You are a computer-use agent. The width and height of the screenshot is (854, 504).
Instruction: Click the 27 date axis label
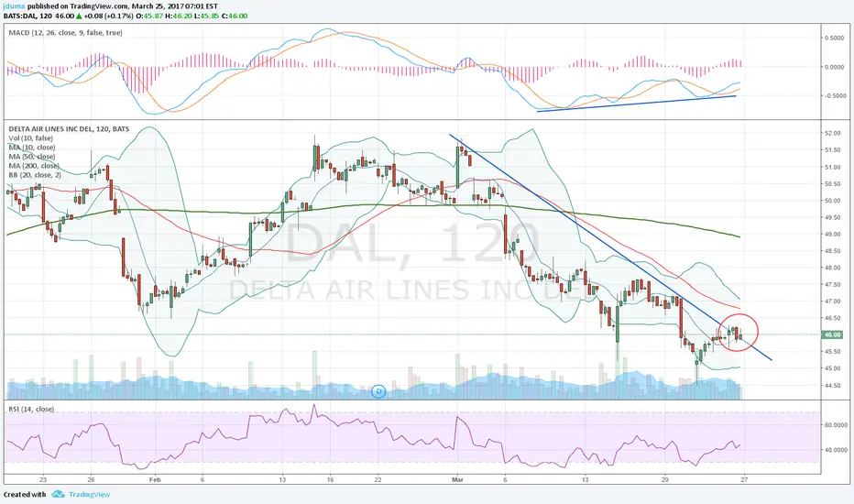744,480
